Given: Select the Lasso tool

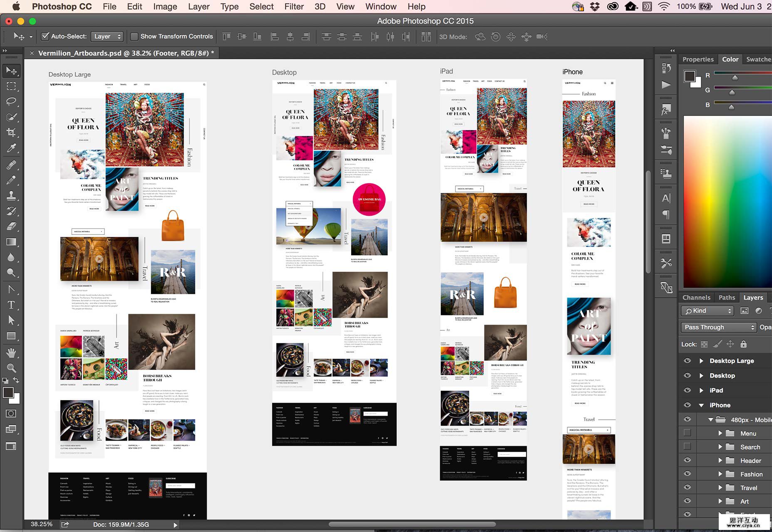Looking at the screenshot, I should 11,101.
